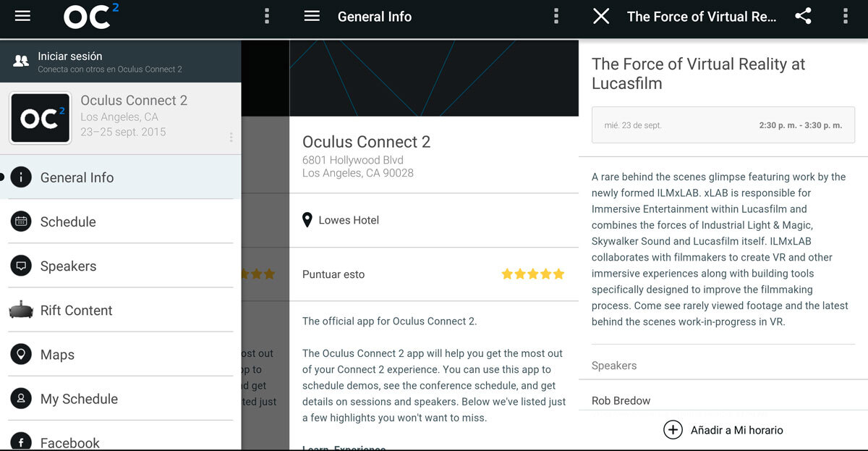Viewport: 868px width, 451px height.
Task: Open Schedule from the side drawer
Action: click(68, 222)
